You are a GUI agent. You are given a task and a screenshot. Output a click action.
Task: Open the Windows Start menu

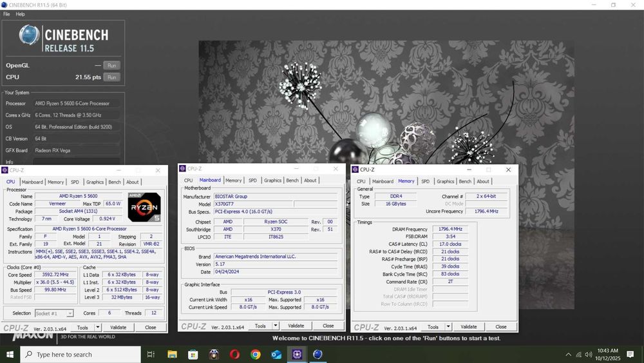10,355
